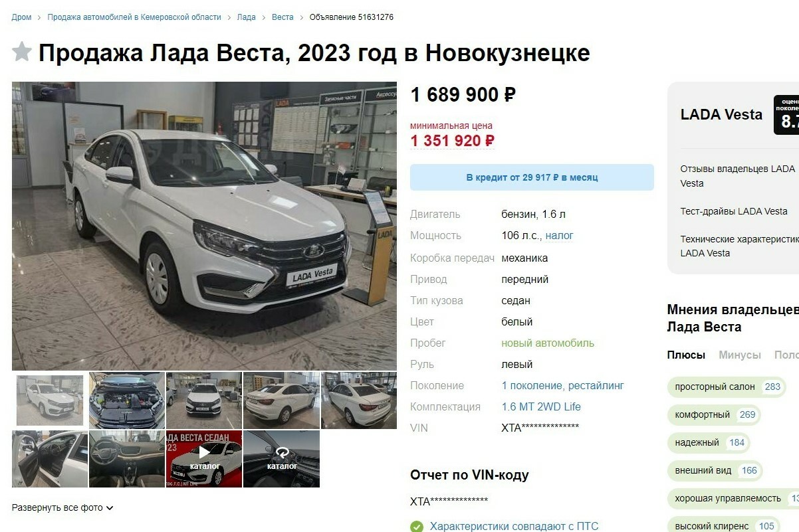Viewport: 799px width, 532px height.
Task: Open the налог link next to power
Action: tap(559, 235)
